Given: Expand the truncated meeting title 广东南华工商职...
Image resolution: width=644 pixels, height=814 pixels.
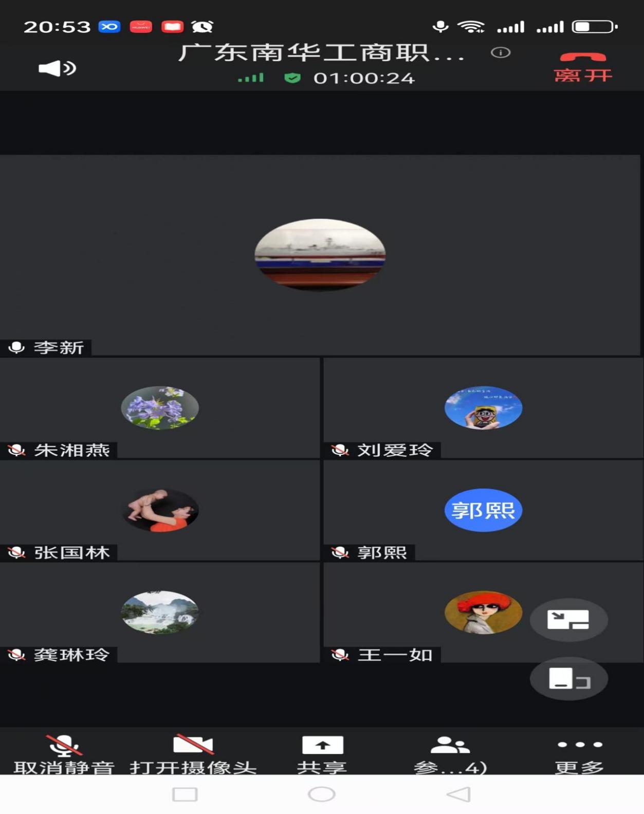Looking at the screenshot, I should (321, 53).
